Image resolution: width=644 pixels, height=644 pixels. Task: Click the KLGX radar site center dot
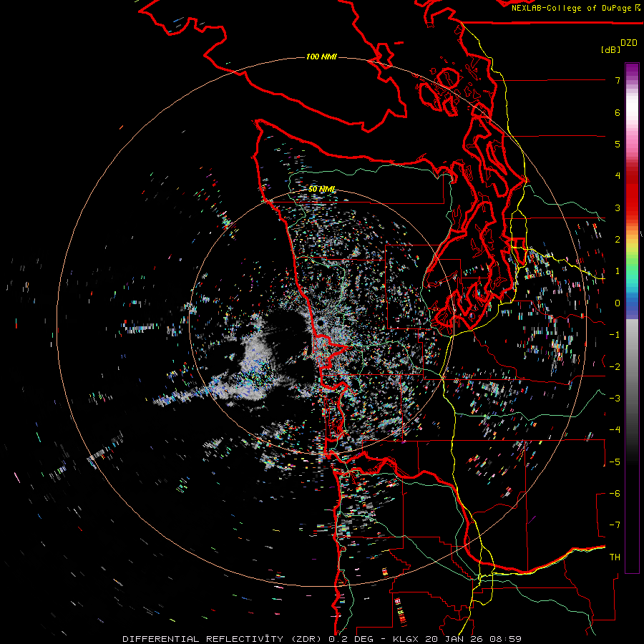click(x=320, y=323)
